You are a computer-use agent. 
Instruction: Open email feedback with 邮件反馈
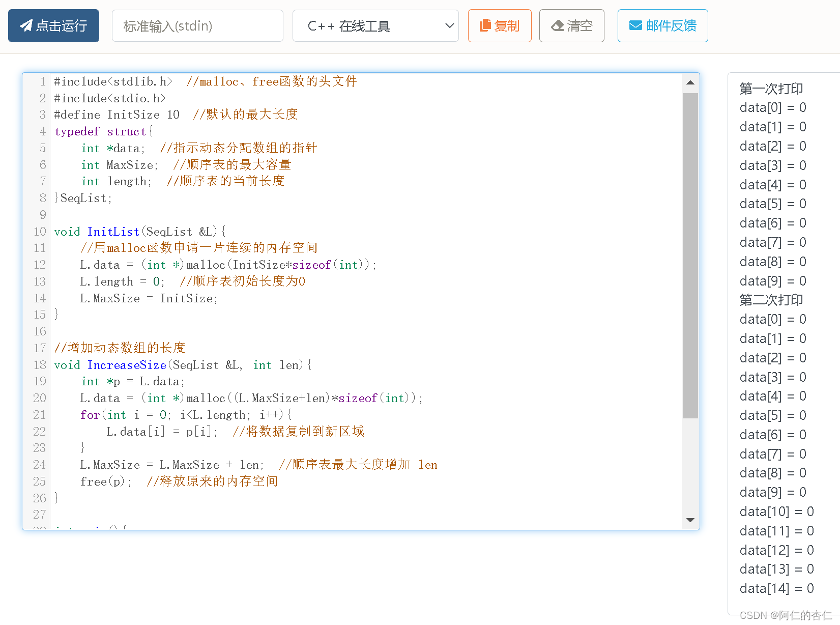tap(662, 25)
